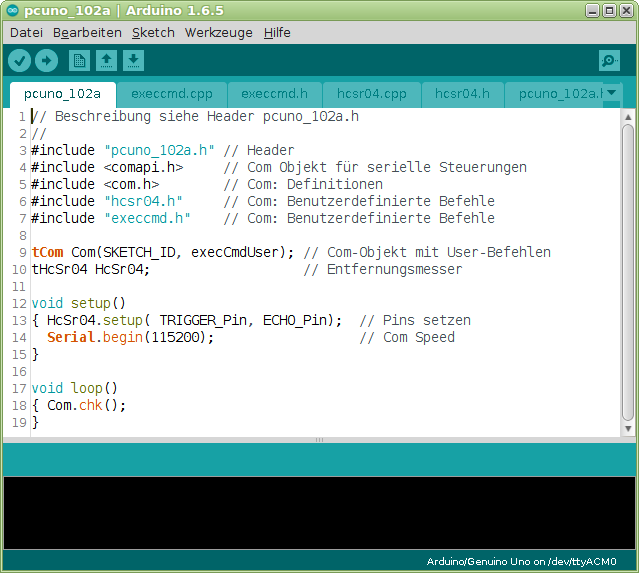The height and width of the screenshot is (573, 639).
Task: Open the Werkzeuge menu
Action: tap(218, 33)
